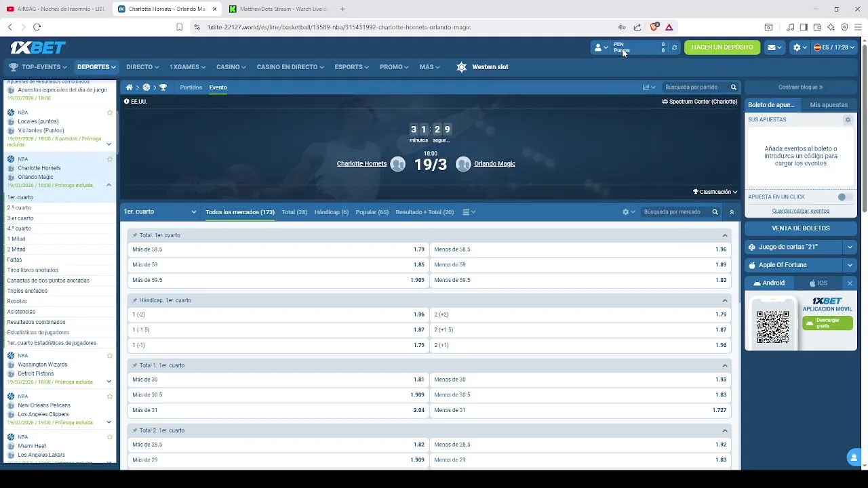Expand the Clasificación dropdown
The height and width of the screenshot is (488, 868).
[x=715, y=192]
